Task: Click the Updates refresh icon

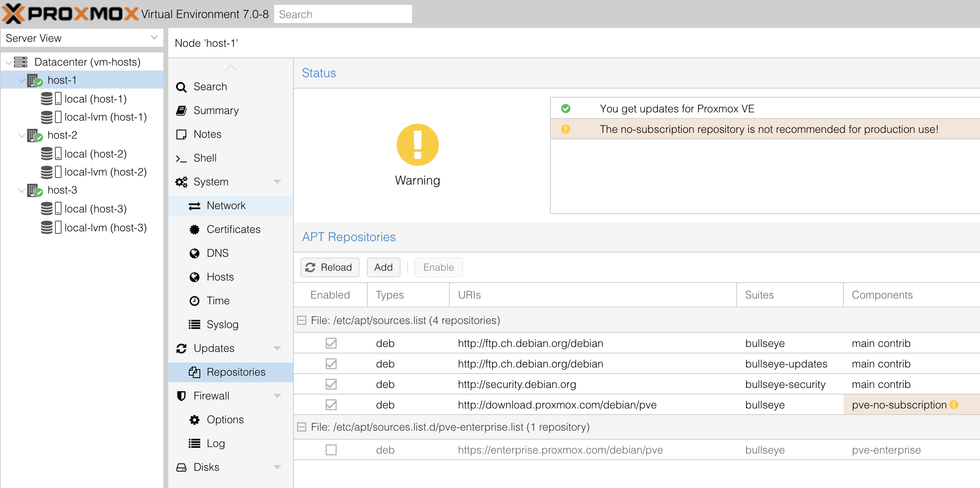Action: 181,349
